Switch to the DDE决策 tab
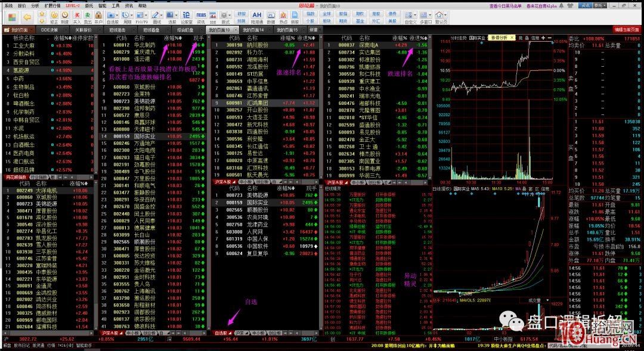Screen dimensions: 644x351 point(49,29)
